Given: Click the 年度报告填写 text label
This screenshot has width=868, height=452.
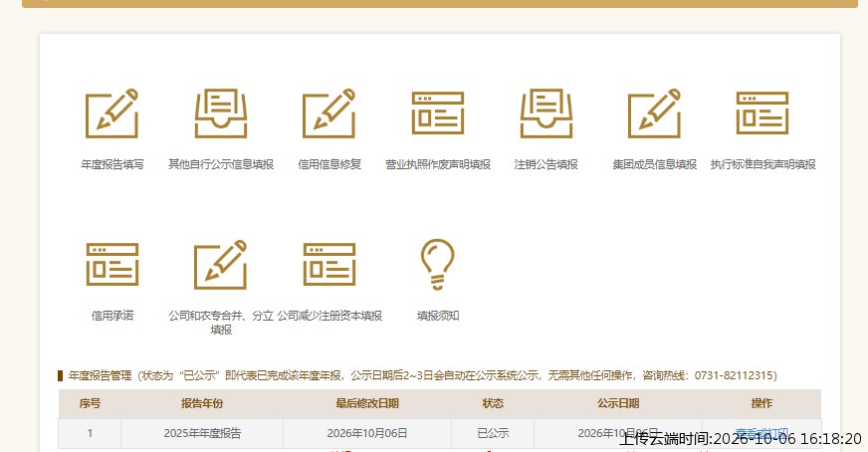Looking at the screenshot, I should [112, 164].
